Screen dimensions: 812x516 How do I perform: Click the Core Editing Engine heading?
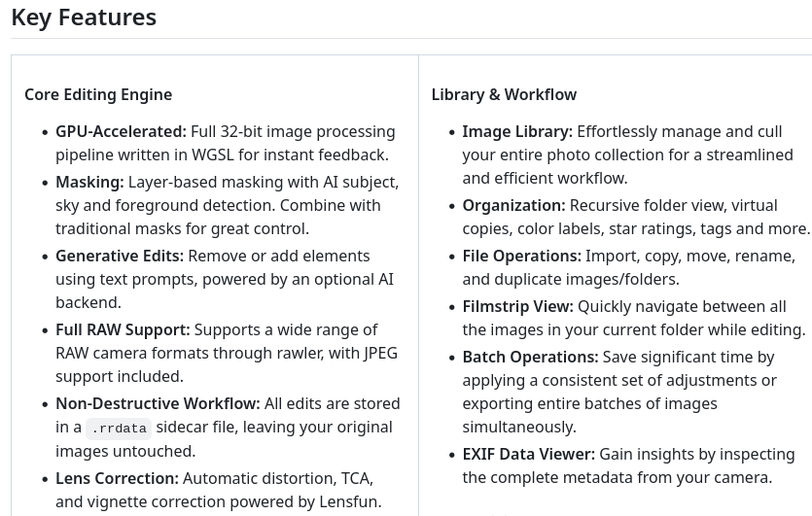tap(98, 94)
